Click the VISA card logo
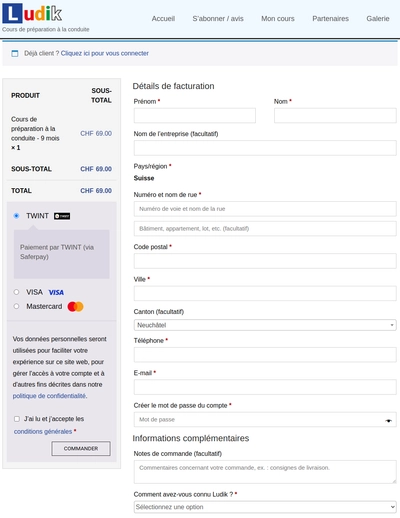Image resolution: width=400 pixels, height=518 pixels. coord(56,292)
